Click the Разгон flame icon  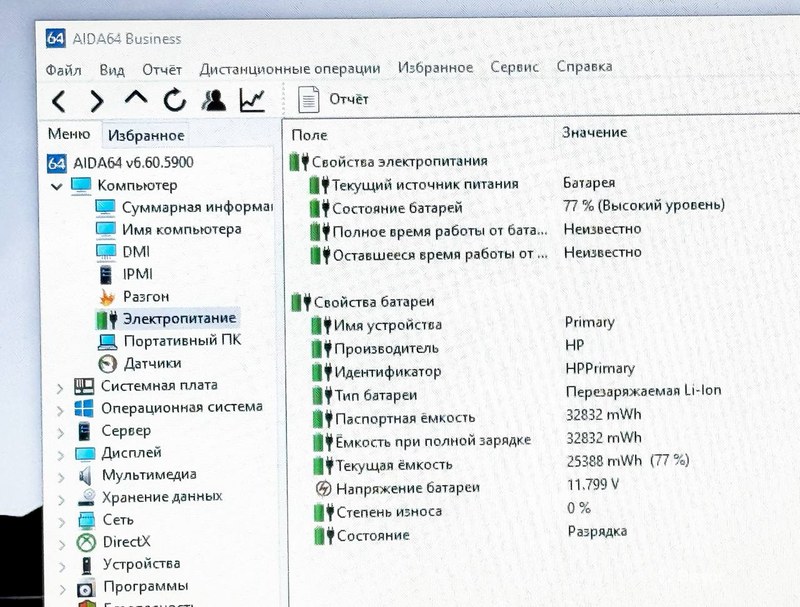(x=107, y=297)
